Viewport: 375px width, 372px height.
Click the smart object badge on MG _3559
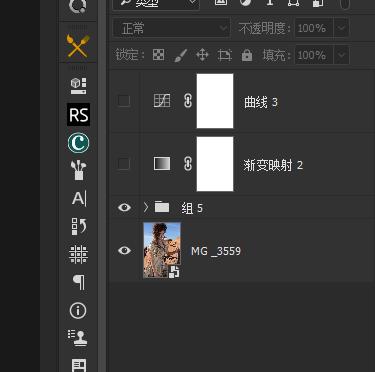tap(174, 272)
